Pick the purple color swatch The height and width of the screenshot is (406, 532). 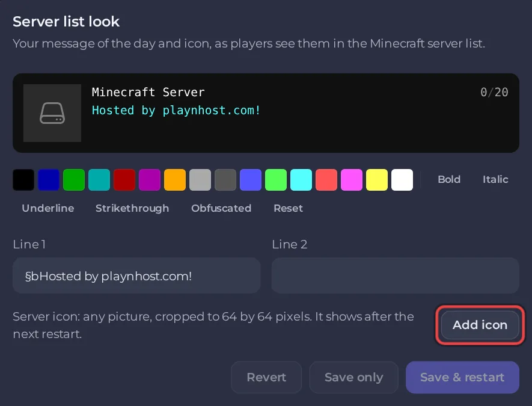coord(150,180)
